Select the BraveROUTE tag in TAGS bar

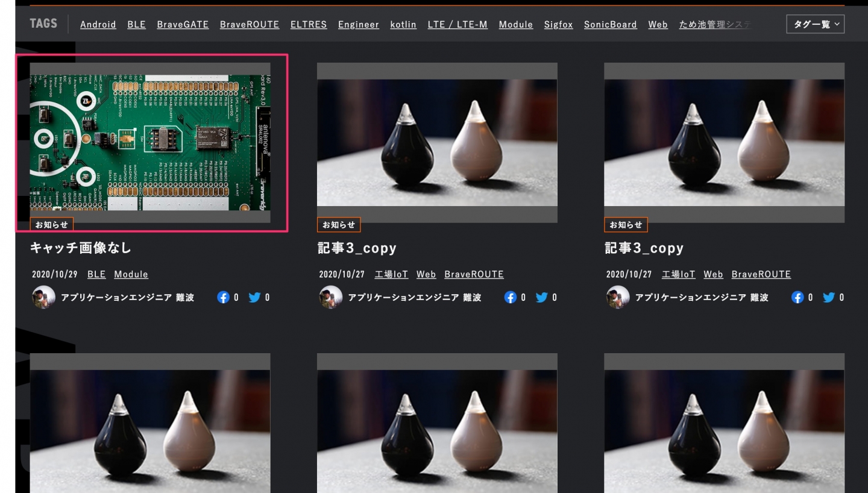(x=250, y=25)
